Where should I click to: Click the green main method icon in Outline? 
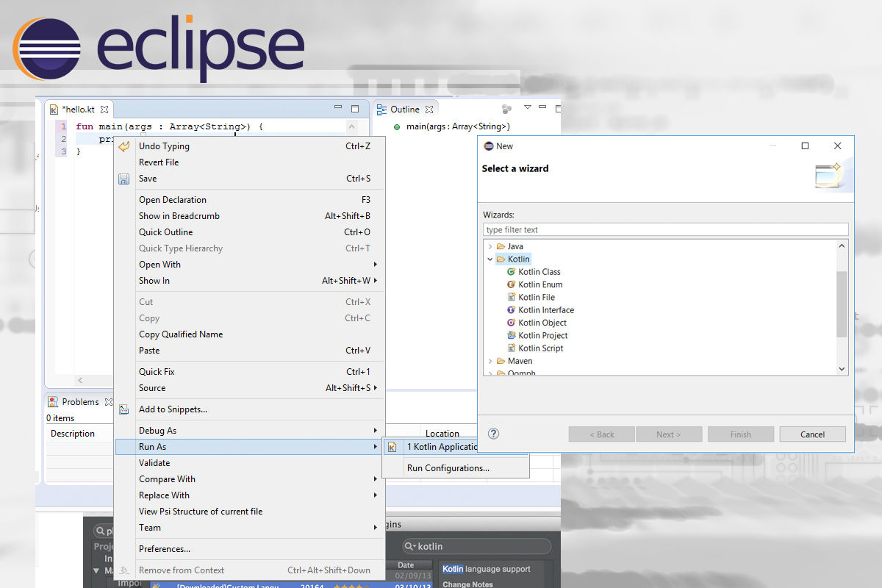(397, 126)
